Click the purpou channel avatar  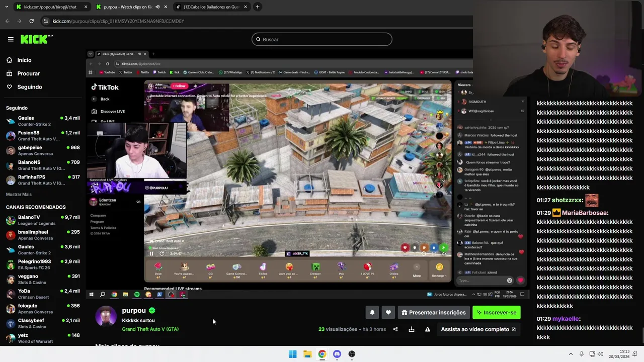[x=106, y=316]
